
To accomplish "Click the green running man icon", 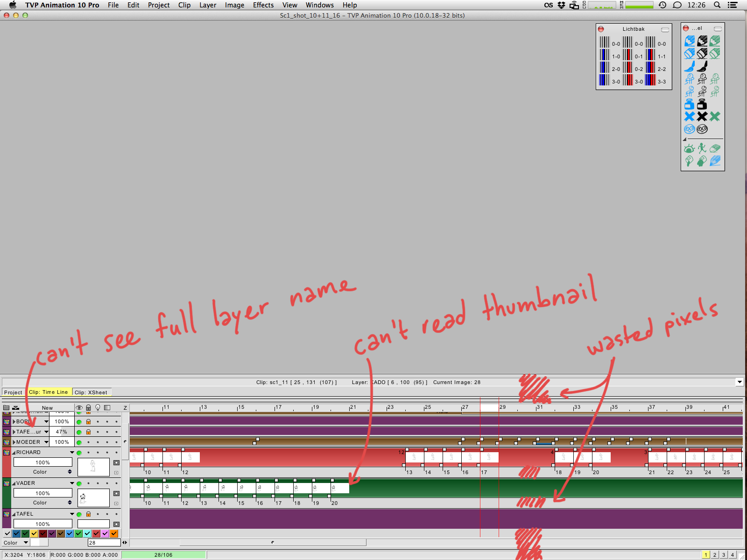I will [x=702, y=149].
